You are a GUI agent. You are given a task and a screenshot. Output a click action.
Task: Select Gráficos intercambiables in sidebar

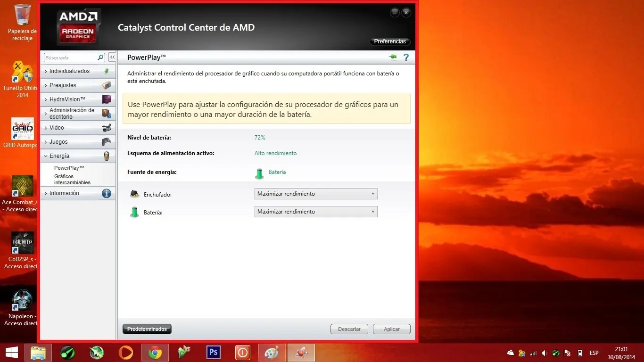pyautogui.click(x=72, y=180)
